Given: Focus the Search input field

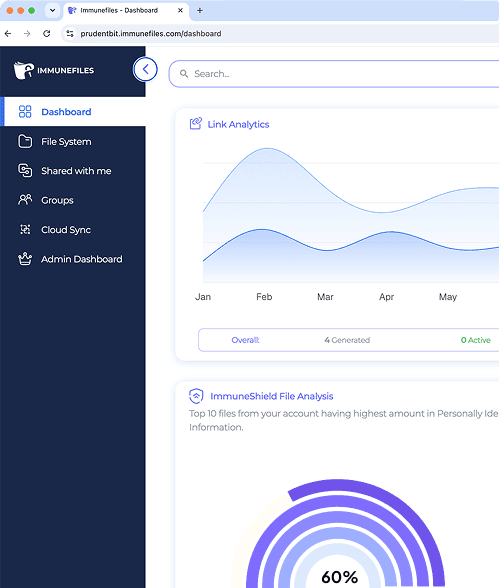Looking at the screenshot, I should pos(334,74).
